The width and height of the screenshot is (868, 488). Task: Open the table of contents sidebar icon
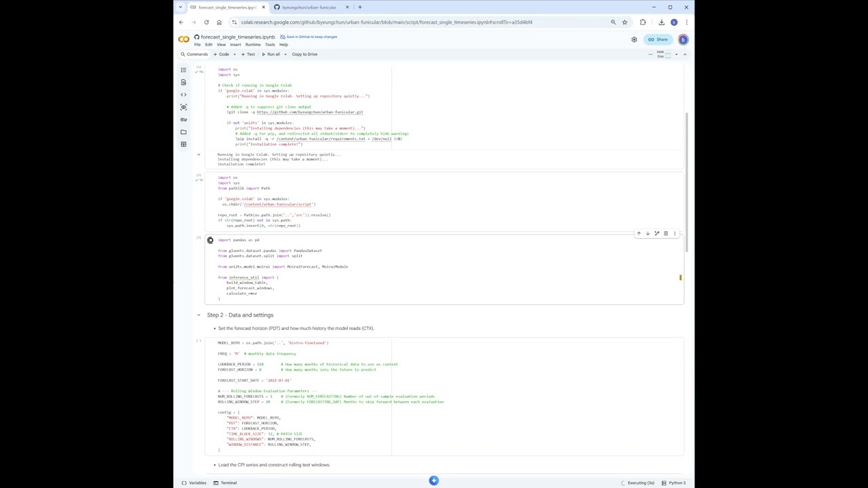pos(183,70)
